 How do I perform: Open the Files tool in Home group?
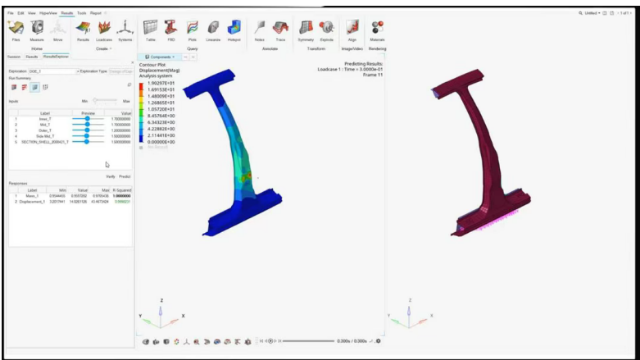point(16,31)
